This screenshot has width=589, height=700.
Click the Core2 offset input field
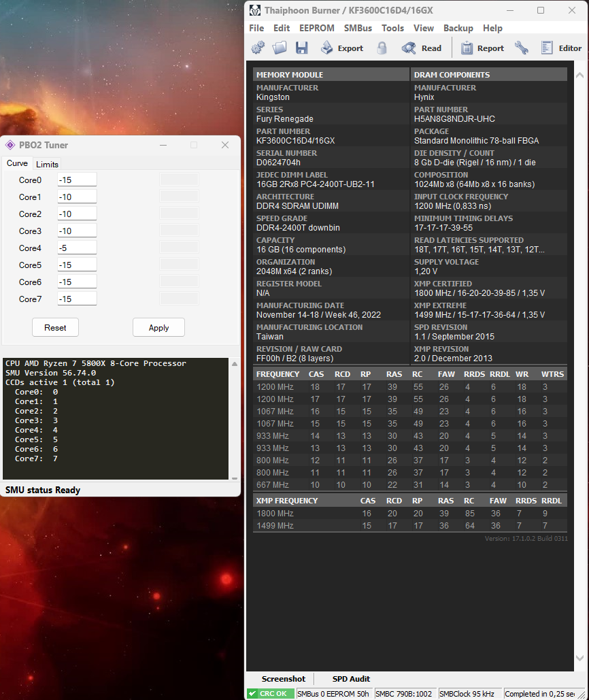[77, 214]
